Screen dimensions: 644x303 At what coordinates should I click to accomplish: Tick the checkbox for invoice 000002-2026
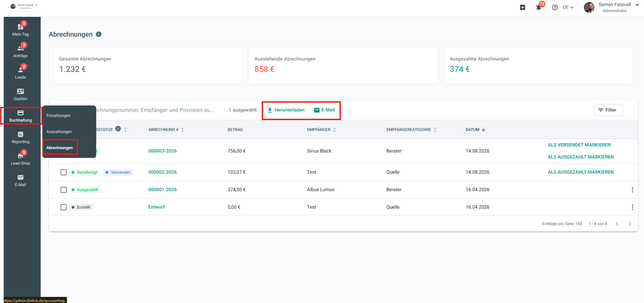click(64, 172)
